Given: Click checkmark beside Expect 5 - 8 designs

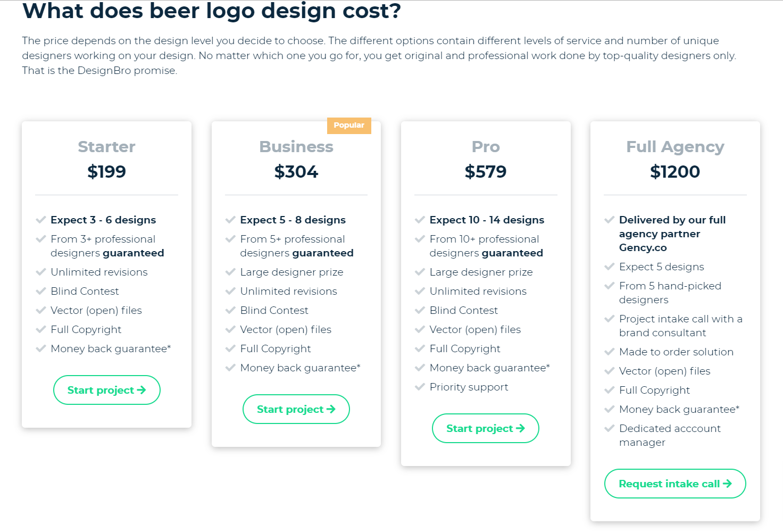Looking at the screenshot, I should [x=230, y=220].
